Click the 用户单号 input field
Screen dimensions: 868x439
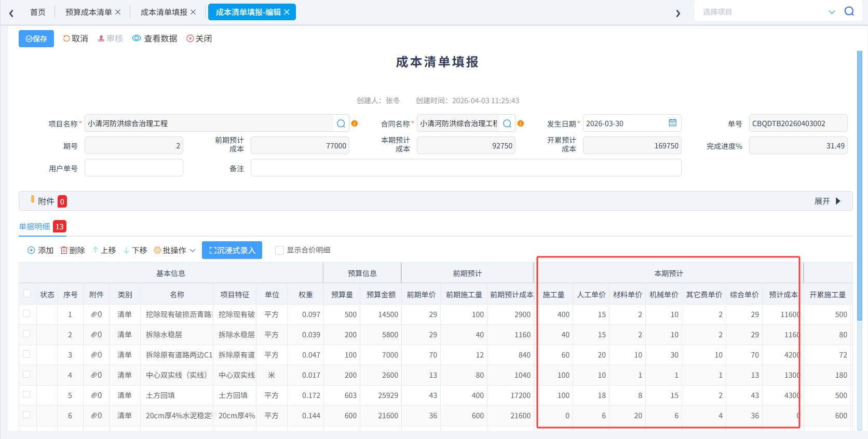point(134,168)
